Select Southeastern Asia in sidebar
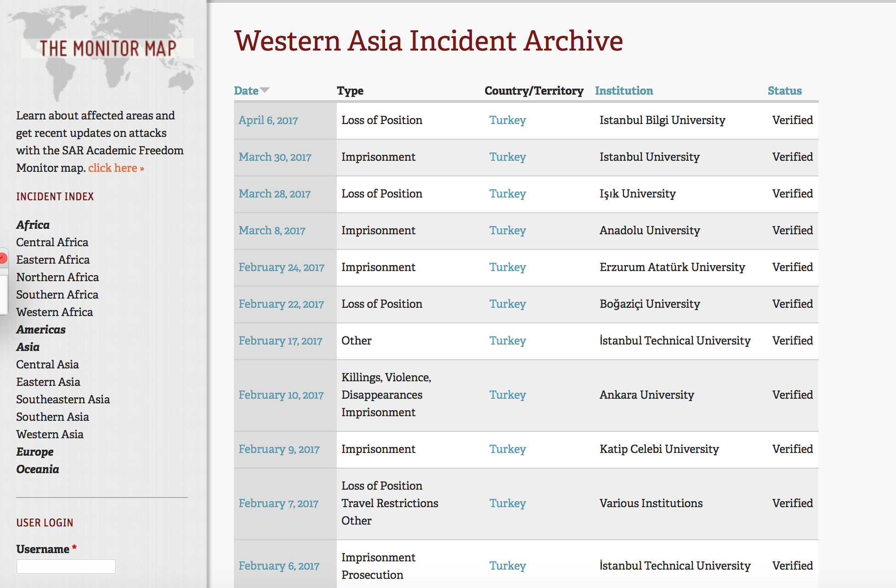This screenshot has width=896, height=588. pyautogui.click(x=63, y=400)
